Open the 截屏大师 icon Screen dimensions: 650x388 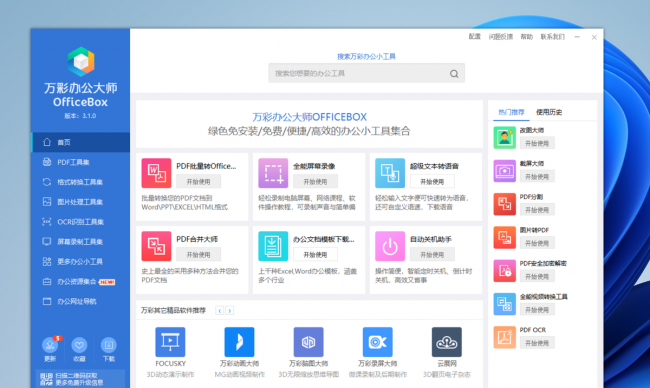(x=504, y=171)
